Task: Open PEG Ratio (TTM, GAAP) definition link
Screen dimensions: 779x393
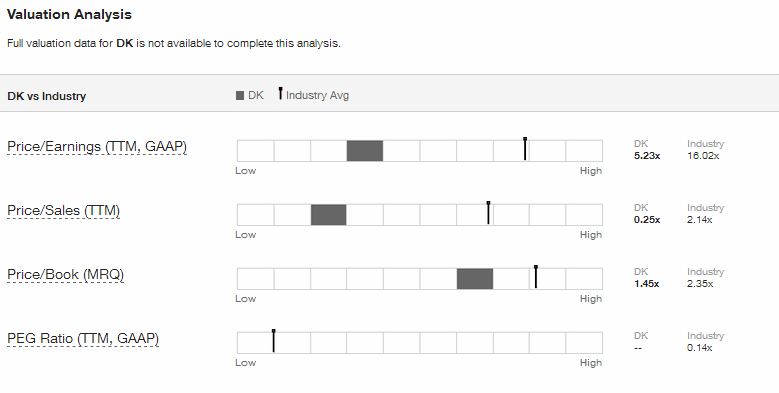Action: coord(83,339)
